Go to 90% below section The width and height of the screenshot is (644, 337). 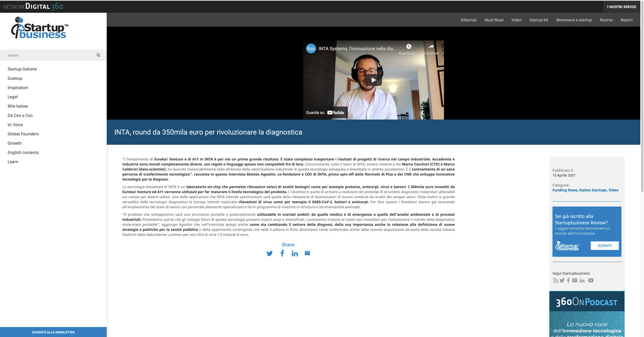click(17, 106)
